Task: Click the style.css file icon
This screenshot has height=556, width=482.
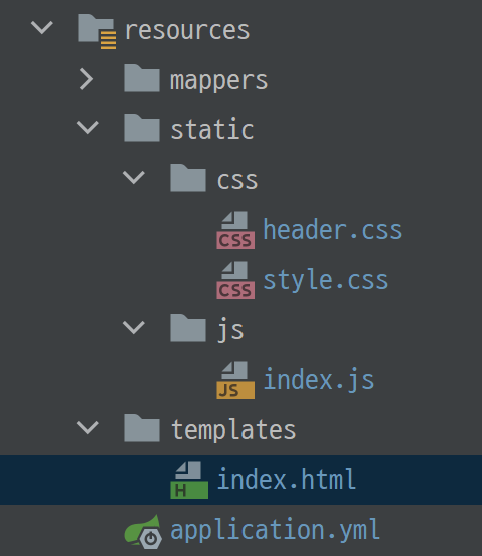Action: (236, 280)
